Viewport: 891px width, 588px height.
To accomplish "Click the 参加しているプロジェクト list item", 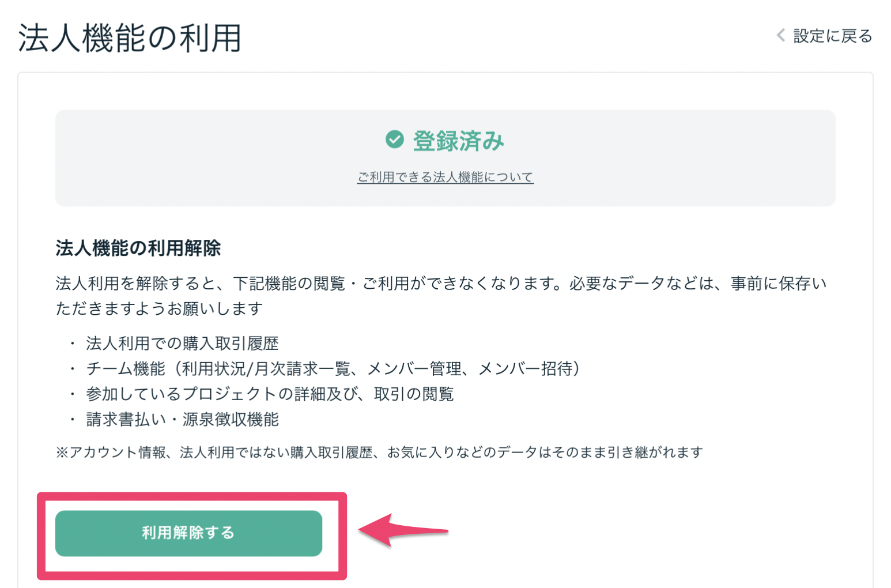I will 270,394.
